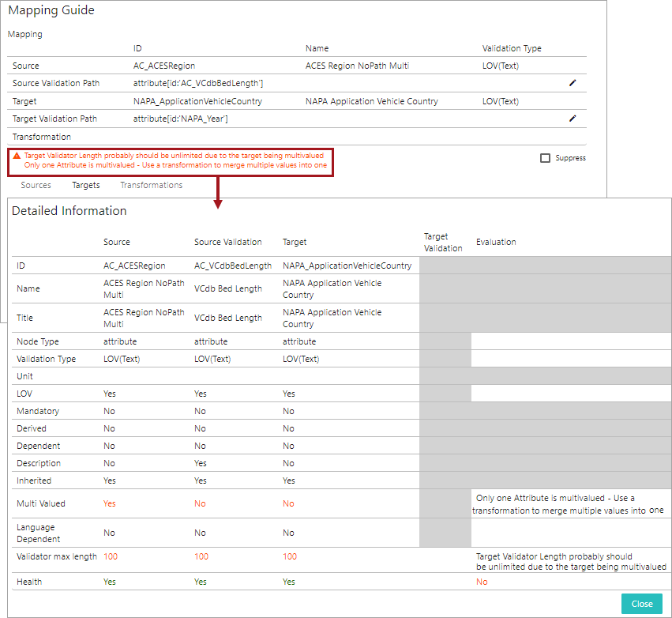Viewport: 672px width, 618px height.
Task: Click the attribute[id:'AC_VCdbBedLength'] path field
Action: (x=198, y=83)
